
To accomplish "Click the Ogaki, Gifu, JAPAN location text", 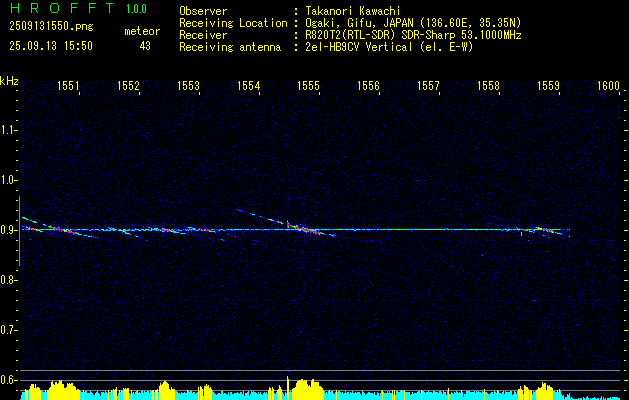I will click(x=413, y=23).
